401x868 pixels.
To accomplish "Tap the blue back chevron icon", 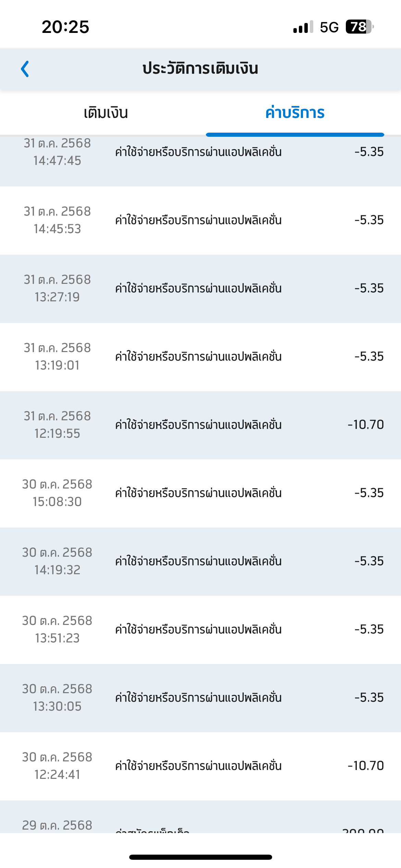I will click(25, 69).
